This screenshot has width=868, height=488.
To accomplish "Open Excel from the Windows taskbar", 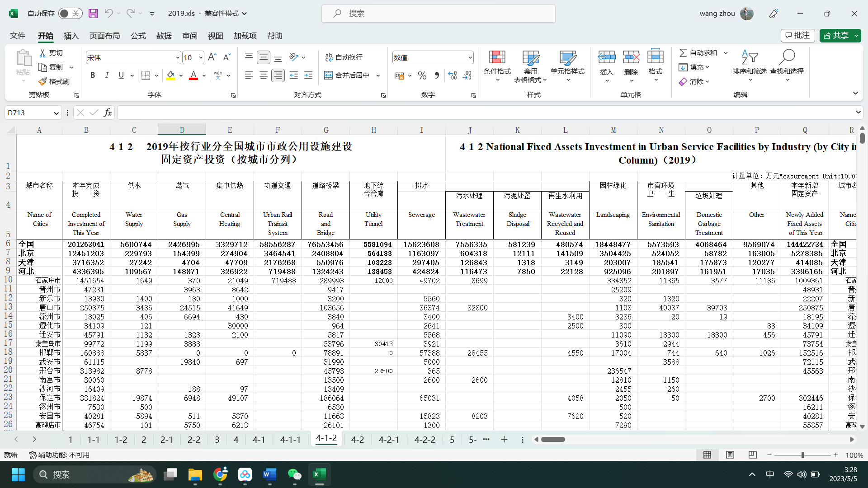I will 319,474.
